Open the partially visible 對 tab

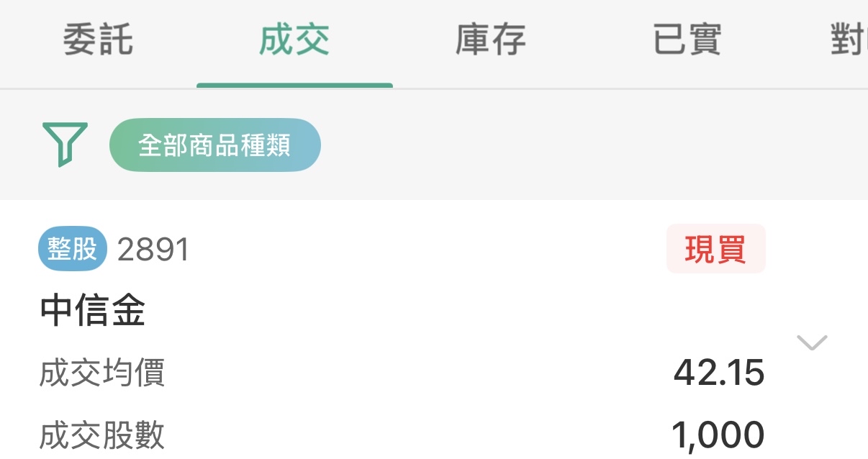pos(849,40)
